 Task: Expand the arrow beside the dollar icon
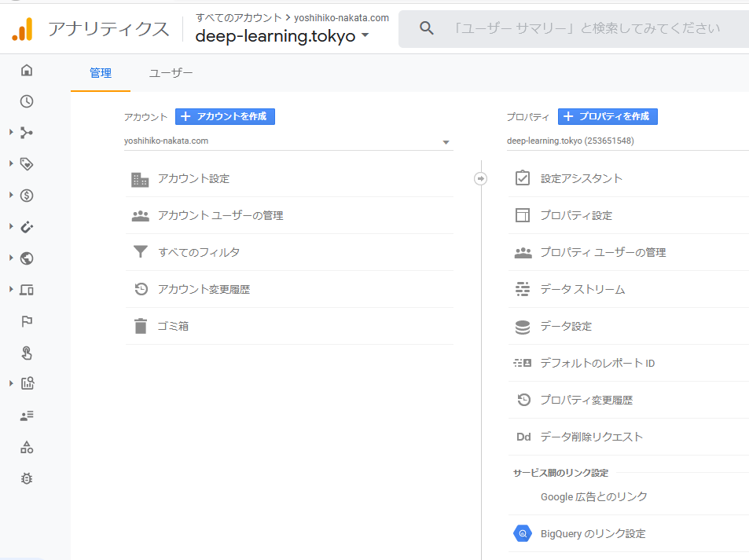[11, 195]
